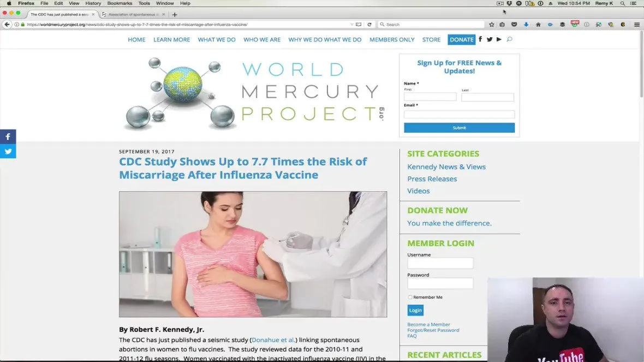Viewport: 644px width, 362px height.
Task: Go to HOME in site navigation
Action: [136, 40]
